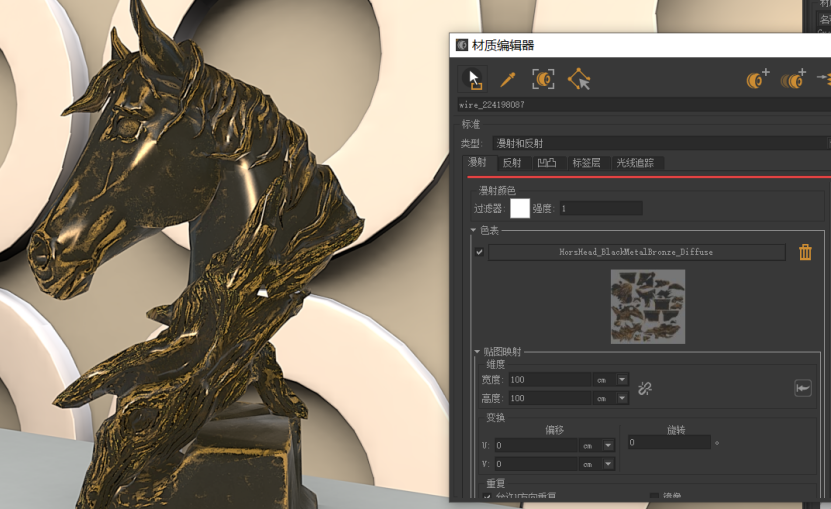Uncheck the HorsHead diffuse texture checkbox
The image size is (831, 509).
(x=480, y=253)
